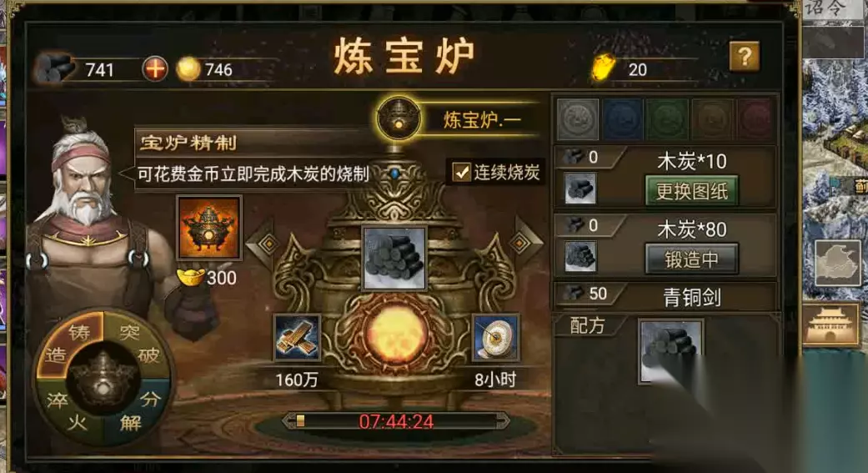The image size is (868, 473).
Task: Select the furnace refining icon costing 300
Action: [209, 228]
